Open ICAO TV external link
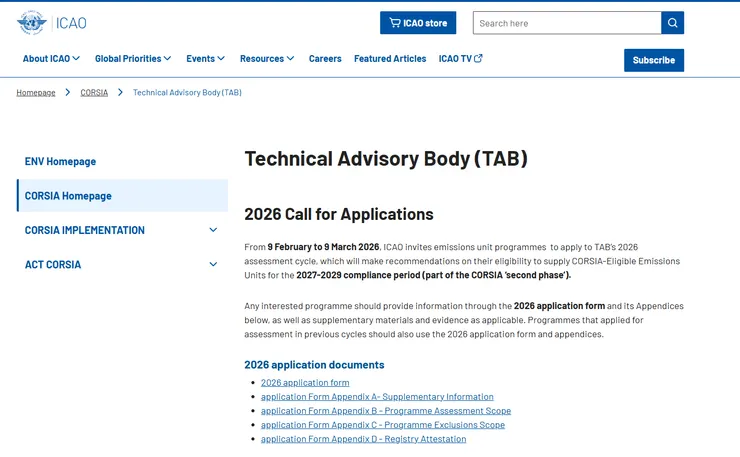Viewport: 740px width, 457px height. (x=460, y=59)
